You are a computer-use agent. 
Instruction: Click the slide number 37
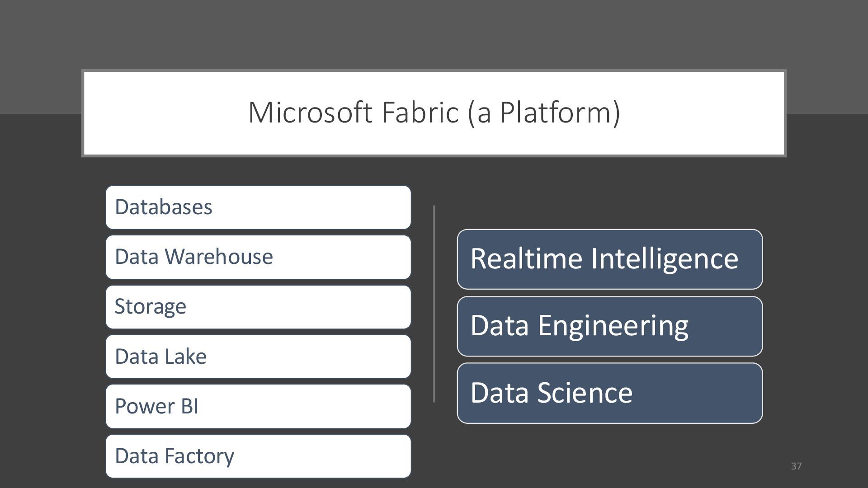[x=796, y=466]
